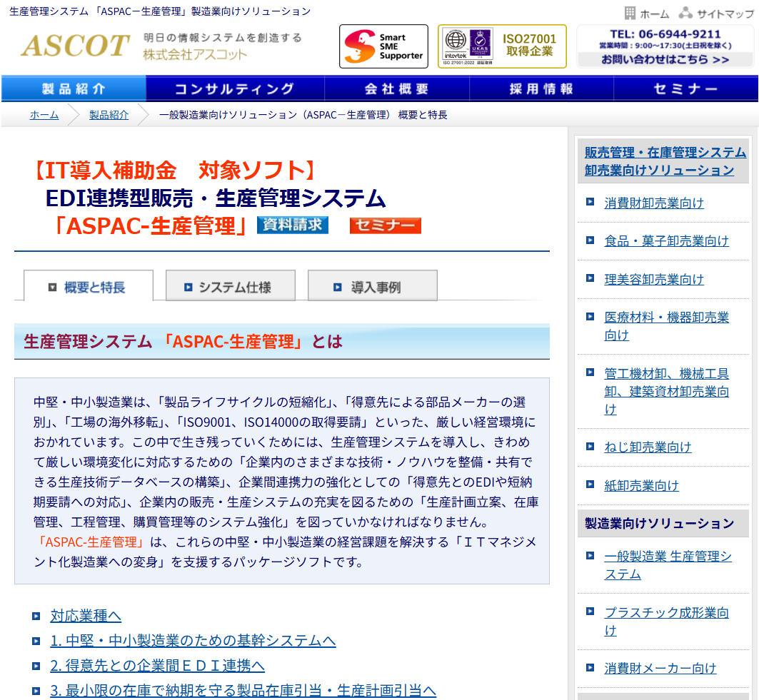Viewport: 759px width, 700px height.
Task: Switch to the システム仕様 tab
Action: [230, 285]
